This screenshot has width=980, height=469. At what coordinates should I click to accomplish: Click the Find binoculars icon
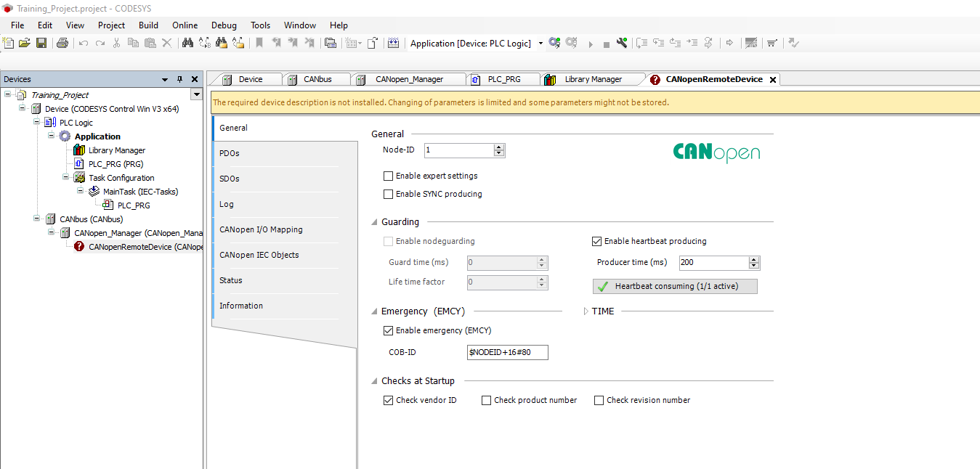click(187, 44)
